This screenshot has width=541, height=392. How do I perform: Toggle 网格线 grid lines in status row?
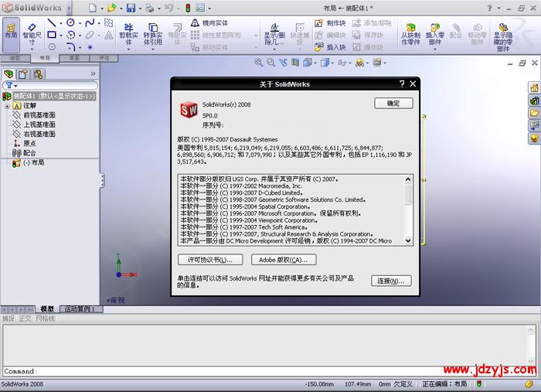coord(45,318)
